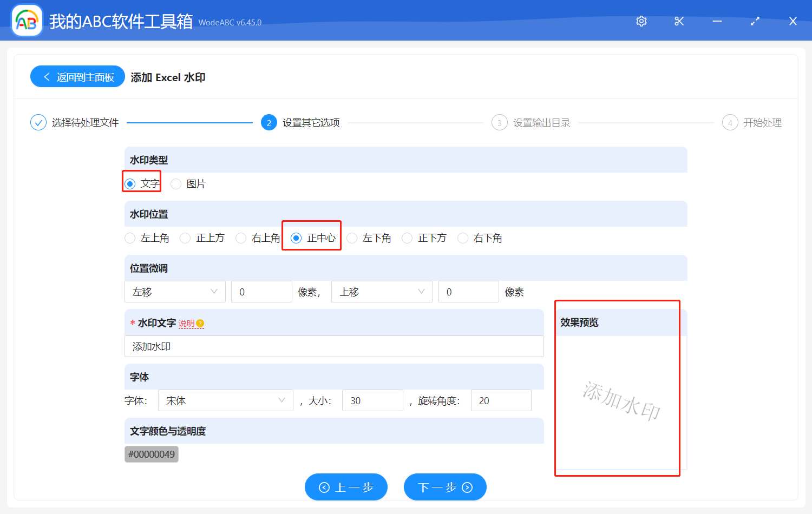Click the watermark text input 添加水印
Viewport: 812px width, 514px height.
point(334,346)
